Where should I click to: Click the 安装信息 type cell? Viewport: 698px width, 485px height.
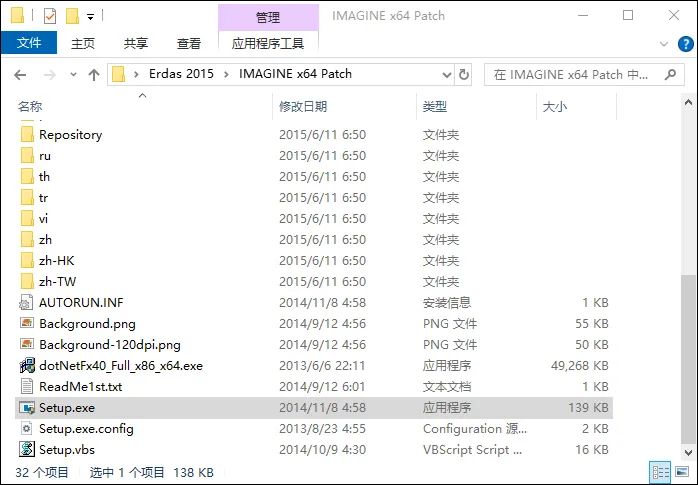click(x=447, y=303)
